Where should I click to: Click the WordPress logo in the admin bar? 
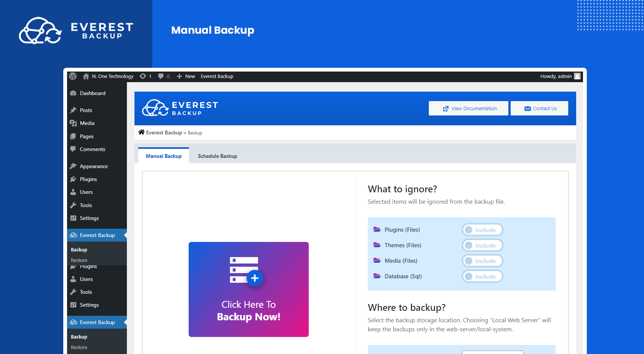click(73, 76)
